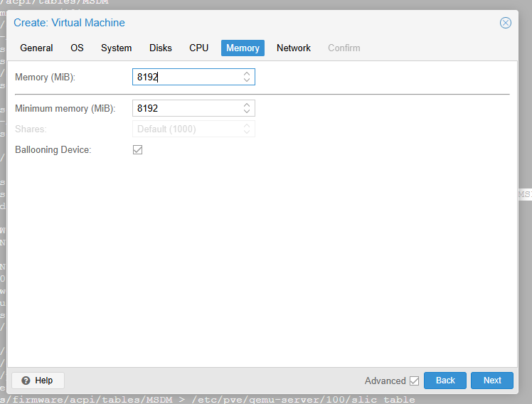
Task: Click the Help question mark icon
Action: coord(26,381)
